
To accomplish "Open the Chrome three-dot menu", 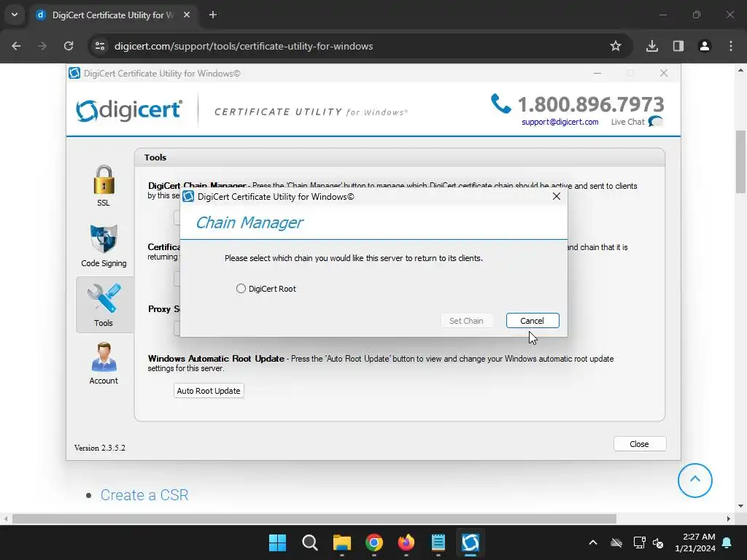I will 731,46.
